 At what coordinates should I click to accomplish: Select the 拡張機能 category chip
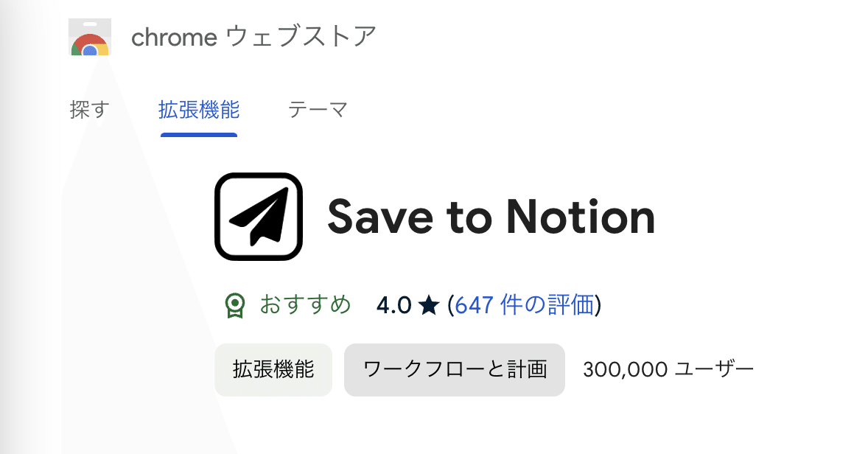tap(273, 370)
